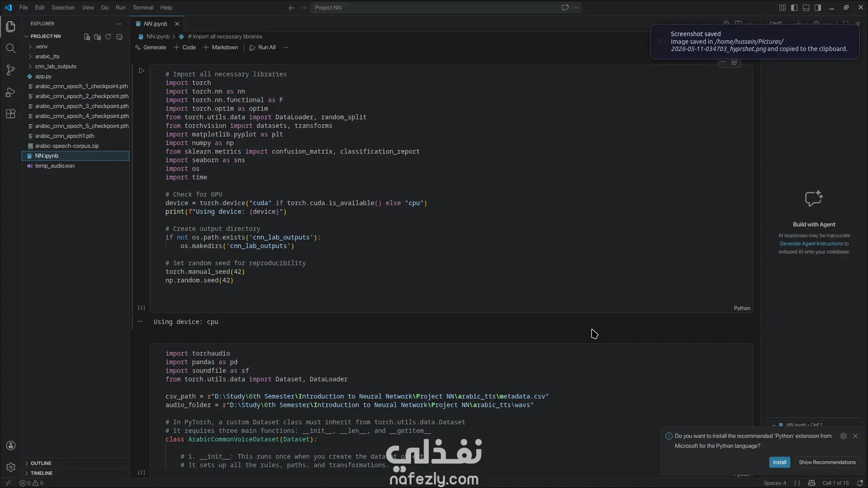868x488 pixels.
Task: Open app.py in Explorer
Action: pos(75,76)
